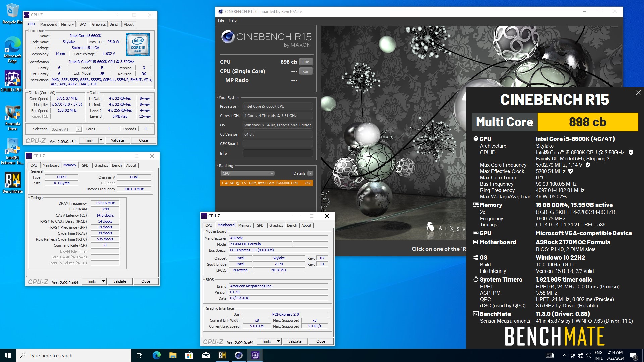The width and height of the screenshot is (644, 362).
Task: Click the GFX Board field in Cinebench
Action: click(x=278, y=144)
